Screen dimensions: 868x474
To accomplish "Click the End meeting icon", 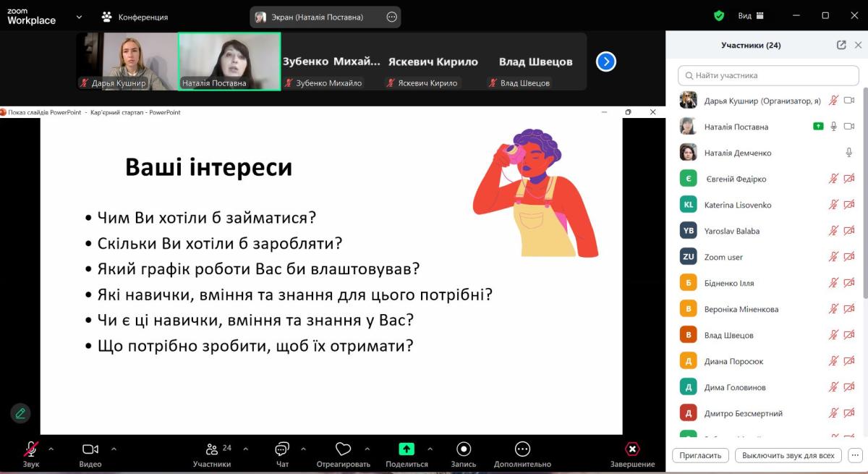I will point(632,449).
